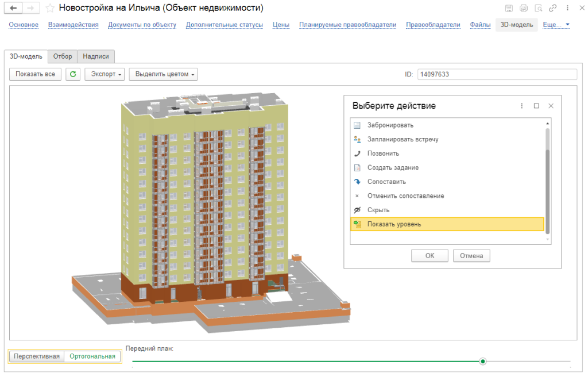Expand the Еще... navigation menu
The width and height of the screenshot is (588, 376).
click(x=556, y=25)
